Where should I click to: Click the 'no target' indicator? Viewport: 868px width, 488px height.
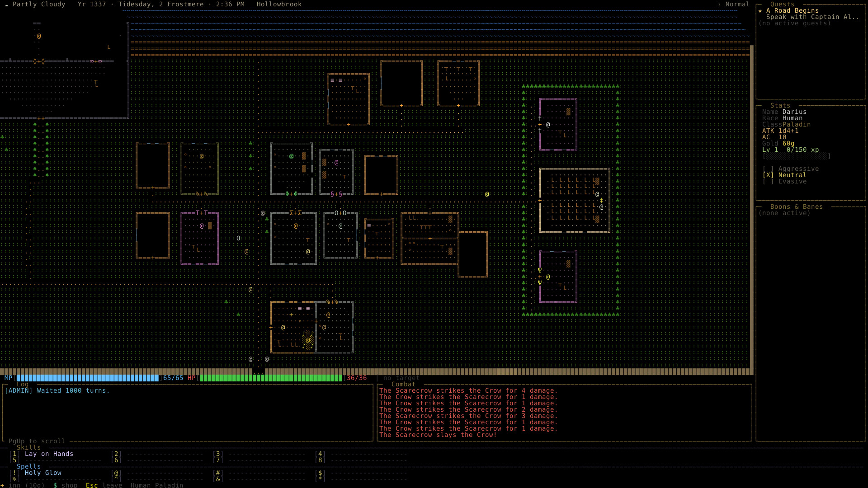point(401,378)
